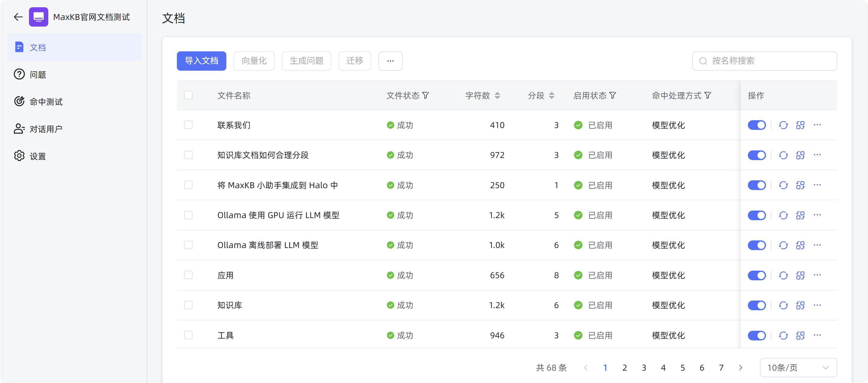Image resolution: width=868 pixels, height=383 pixels.
Task: Click generate icon for Ollama 使用 GPU row
Action: pos(800,215)
